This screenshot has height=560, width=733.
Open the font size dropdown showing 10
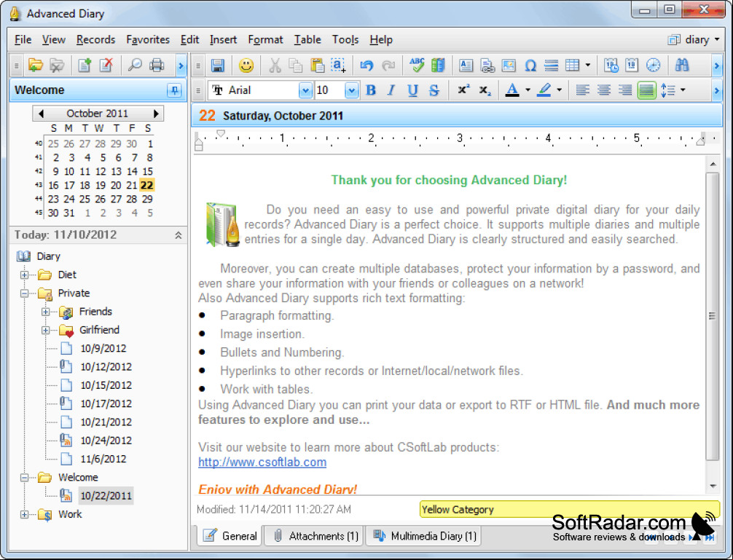[351, 90]
